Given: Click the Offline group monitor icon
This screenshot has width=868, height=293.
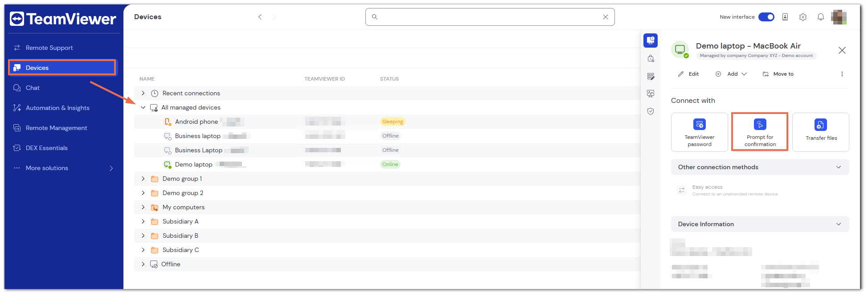Looking at the screenshot, I should pos(154,264).
